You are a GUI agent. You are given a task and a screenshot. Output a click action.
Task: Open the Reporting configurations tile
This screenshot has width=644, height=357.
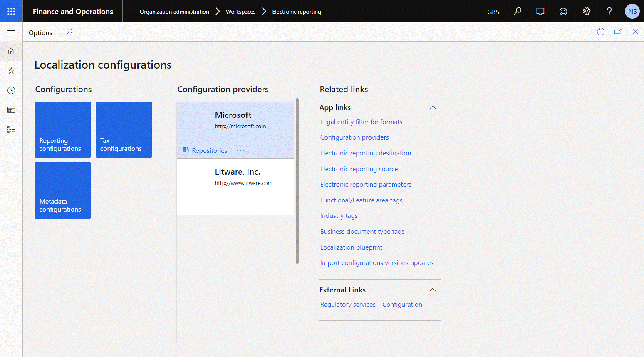[x=62, y=130]
